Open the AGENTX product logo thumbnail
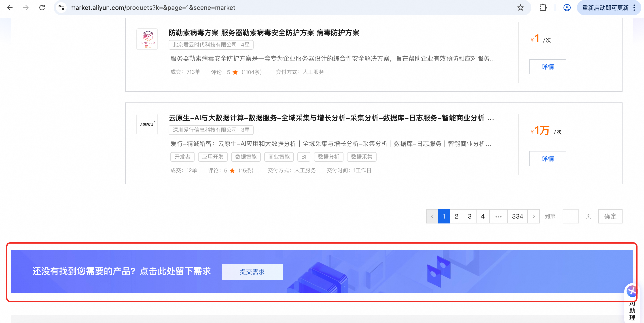The width and height of the screenshot is (644, 323). (x=147, y=124)
